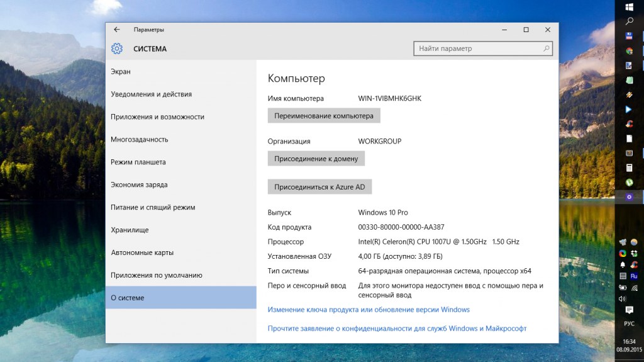Select Питание и спящий режим

coord(153,208)
